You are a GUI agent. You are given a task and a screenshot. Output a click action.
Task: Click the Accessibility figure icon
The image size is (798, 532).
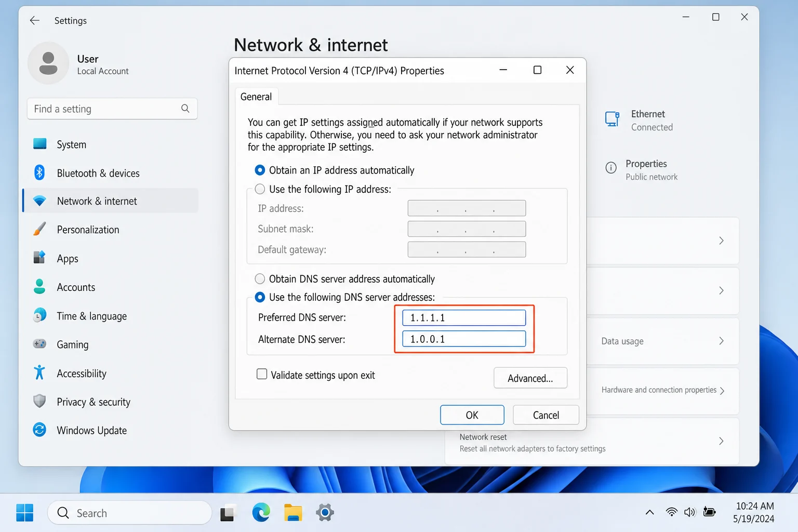(x=39, y=373)
